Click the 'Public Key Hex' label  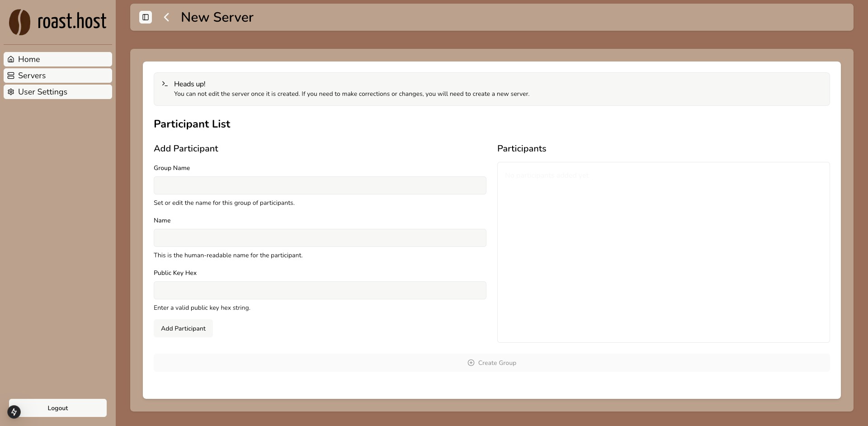pyautogui.click(x=175, y=273)
